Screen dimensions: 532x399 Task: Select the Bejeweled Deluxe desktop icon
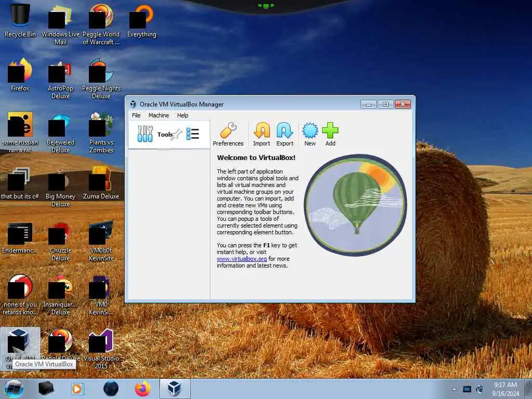click(60, 132)
